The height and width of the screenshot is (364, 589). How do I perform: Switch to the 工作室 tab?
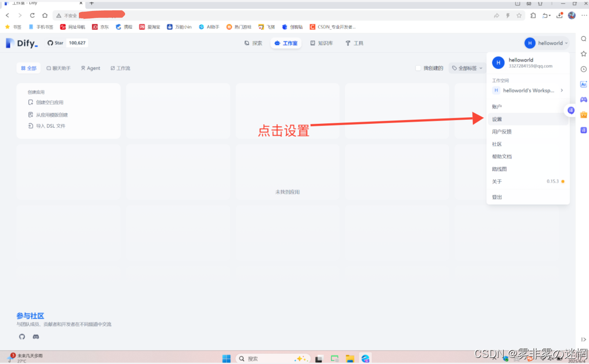coord(286,43)
